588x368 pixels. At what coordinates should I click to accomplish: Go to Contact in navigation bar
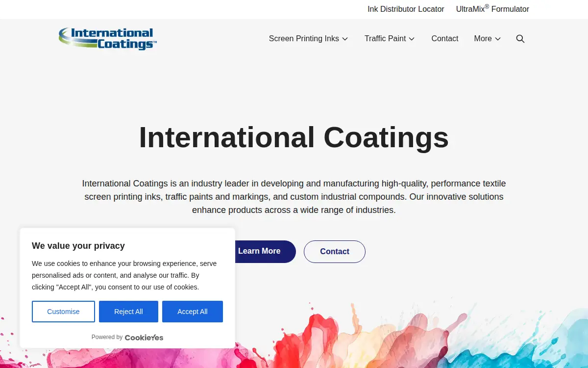coord(445,39)
